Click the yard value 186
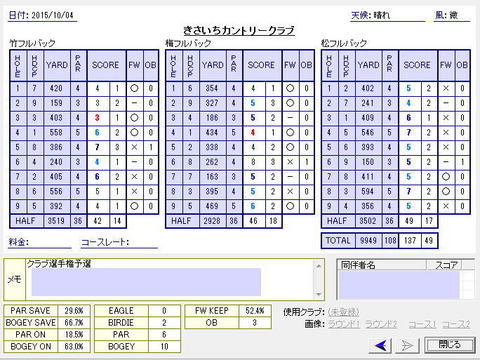Viewport: 480px width, 360px height. [x=212, y=118]
